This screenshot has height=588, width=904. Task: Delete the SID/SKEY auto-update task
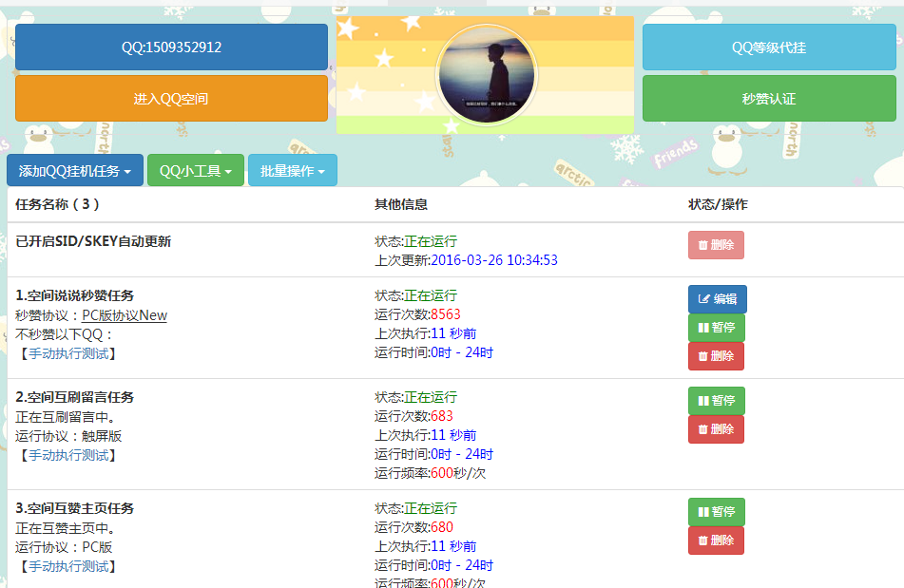716,245
